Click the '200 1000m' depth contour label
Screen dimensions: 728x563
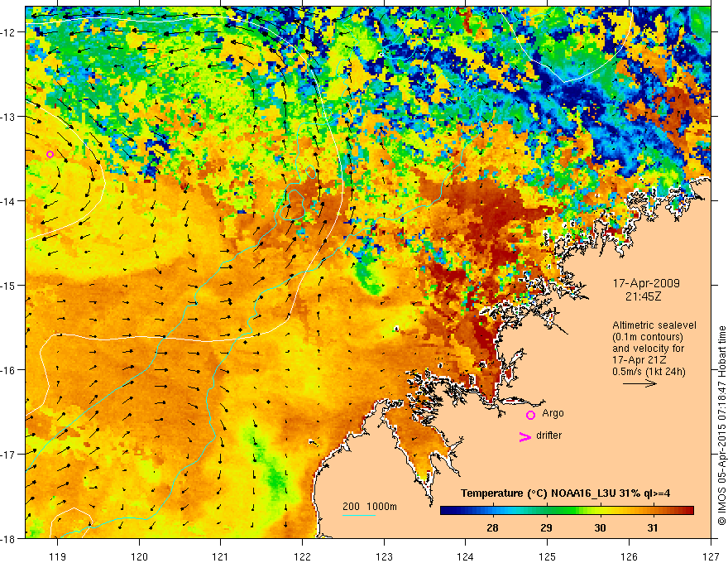click(x=370, y=507)
